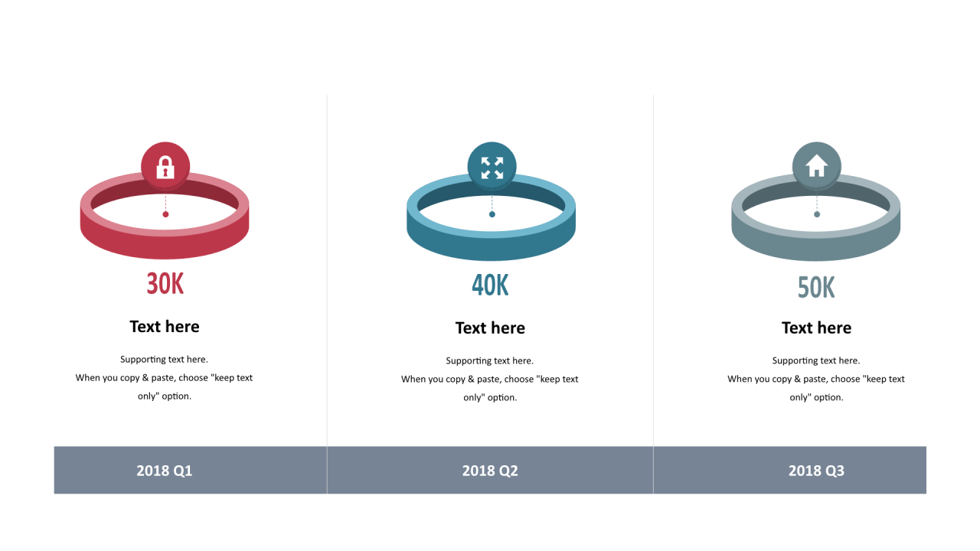
Task: Click the gray dot inside the right ring
Action: 817,214
